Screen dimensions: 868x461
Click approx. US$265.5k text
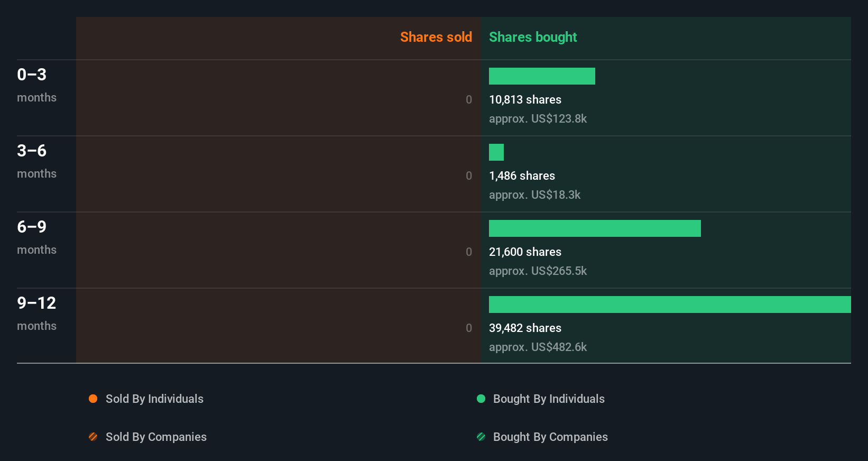(x=538, y=271)
